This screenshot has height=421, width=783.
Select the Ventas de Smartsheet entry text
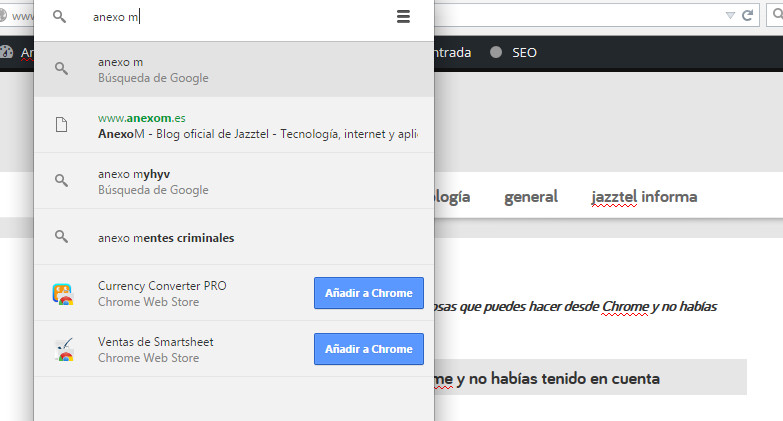click(x=156, y=349)
